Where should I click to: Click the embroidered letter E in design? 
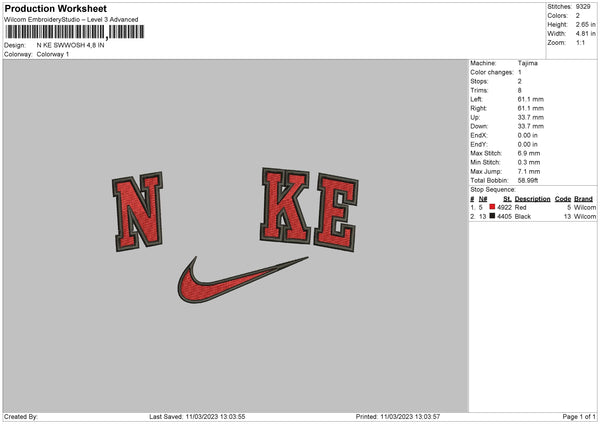[336, 213]
